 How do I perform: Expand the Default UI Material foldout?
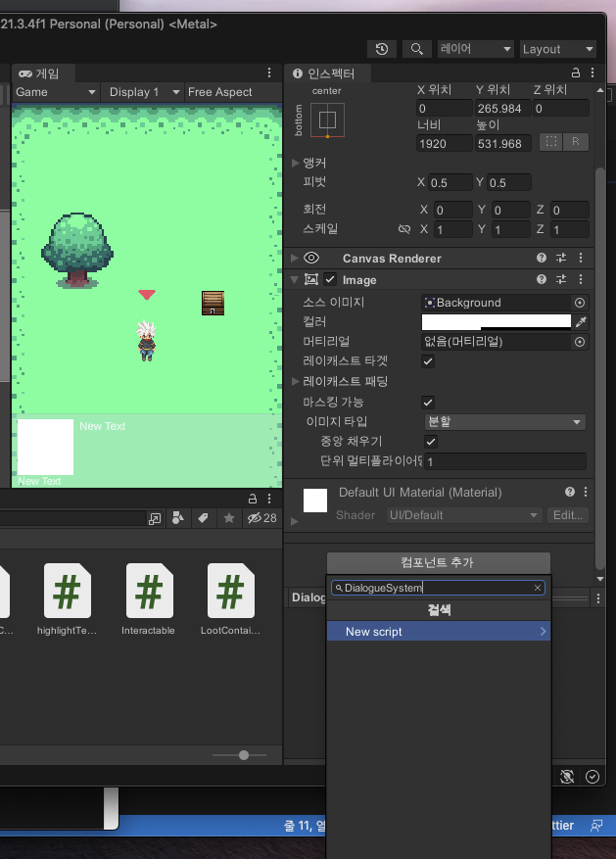pyautogui.click(x=295, y=521)
